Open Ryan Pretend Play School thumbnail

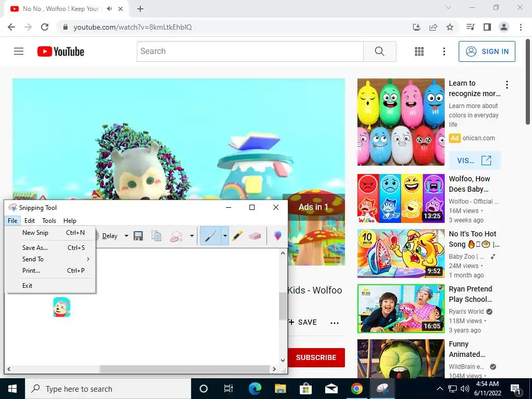[x=401, y=309]
